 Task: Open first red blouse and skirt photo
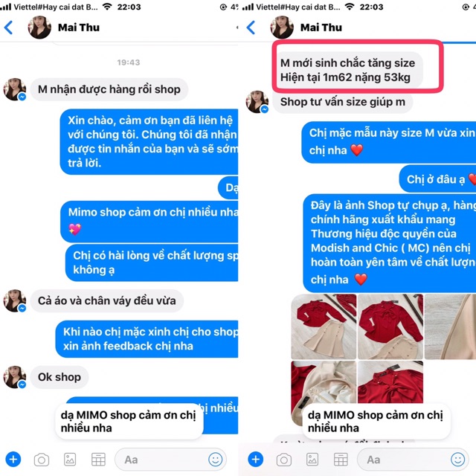(x=324, y=327)
